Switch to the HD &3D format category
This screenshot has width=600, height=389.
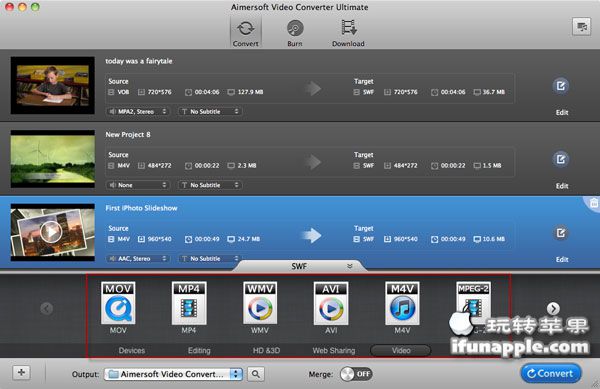tap(266, 350)
